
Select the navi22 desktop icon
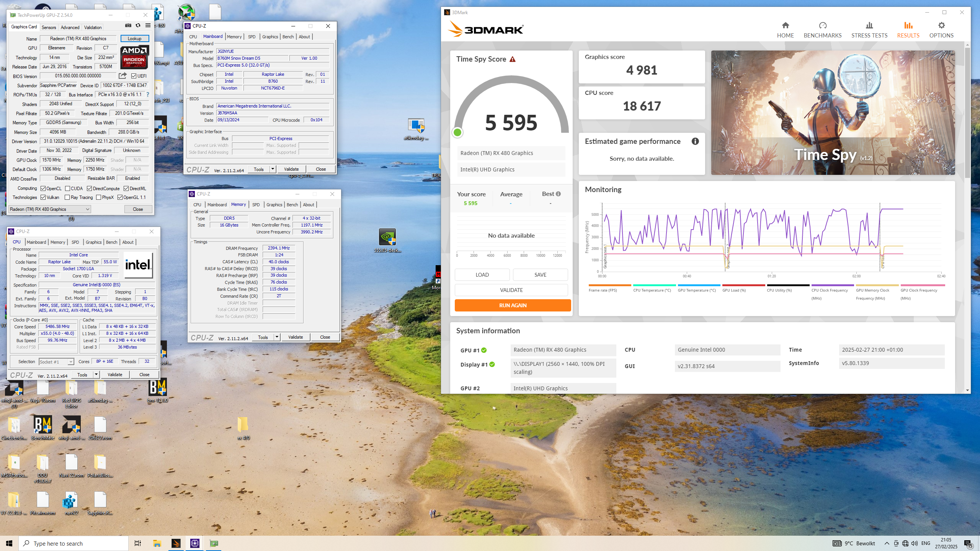point(71,503)
